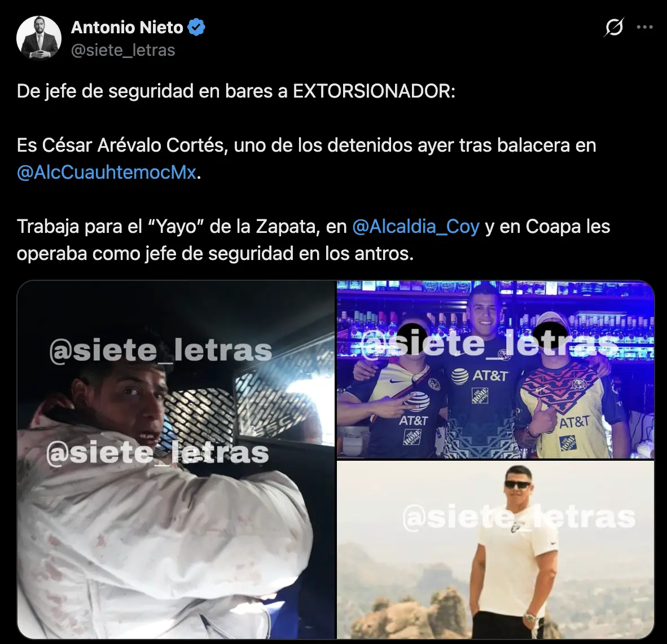Open the @siete_letras handle under the name

coord(123,50)
